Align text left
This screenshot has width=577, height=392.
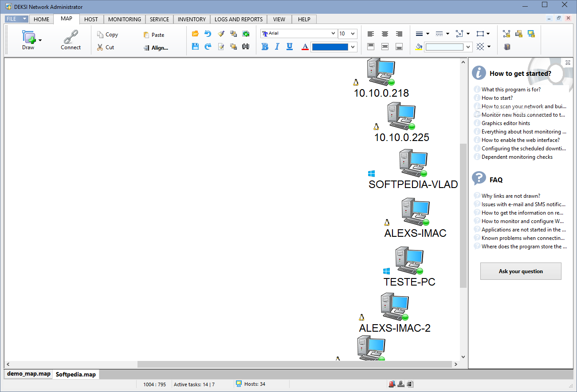(371, 34)
